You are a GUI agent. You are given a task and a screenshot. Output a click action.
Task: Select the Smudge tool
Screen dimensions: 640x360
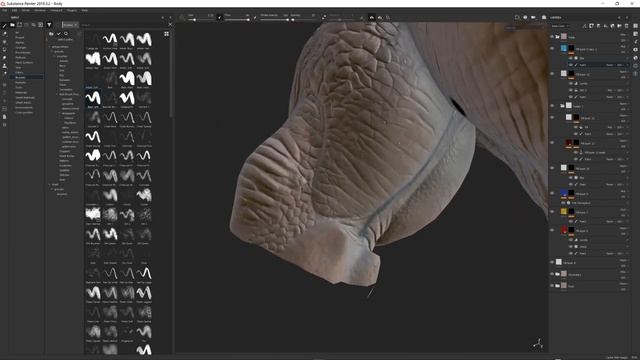point(4,58)
